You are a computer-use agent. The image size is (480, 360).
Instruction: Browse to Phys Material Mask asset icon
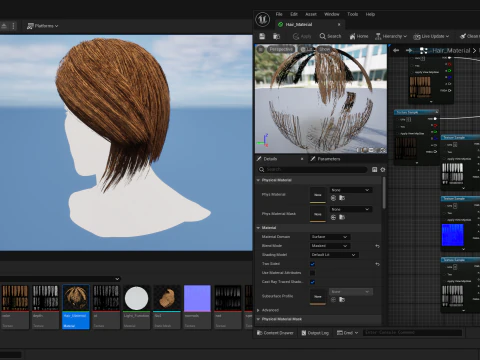point(342,217)
